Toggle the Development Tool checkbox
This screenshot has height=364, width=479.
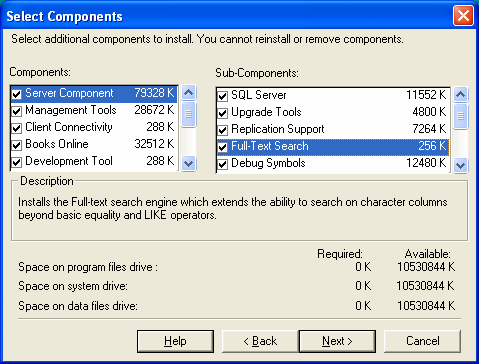pyautogui.click(x=17, y=162)
